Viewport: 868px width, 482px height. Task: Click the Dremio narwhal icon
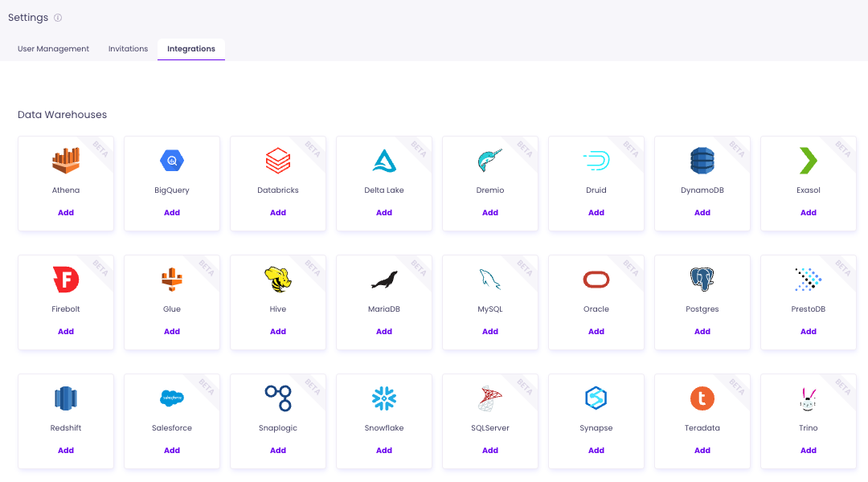coord(489,161)
